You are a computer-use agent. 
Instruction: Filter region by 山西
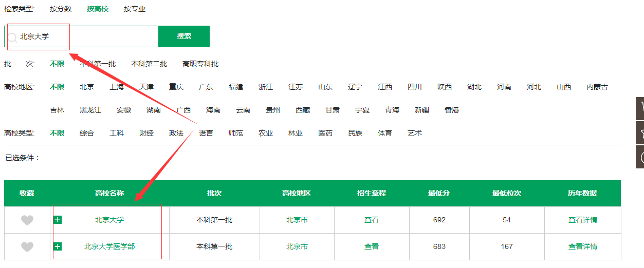click(x=564, y=87)
